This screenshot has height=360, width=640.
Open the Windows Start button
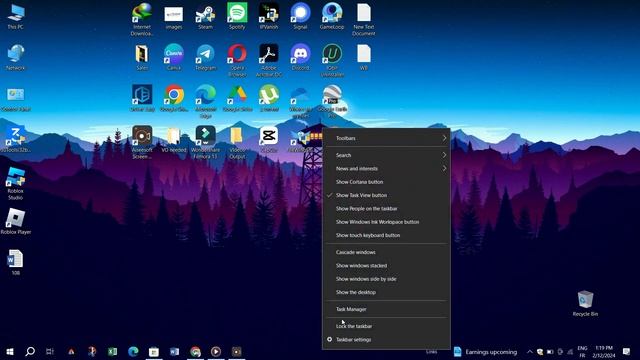(10, 351)
